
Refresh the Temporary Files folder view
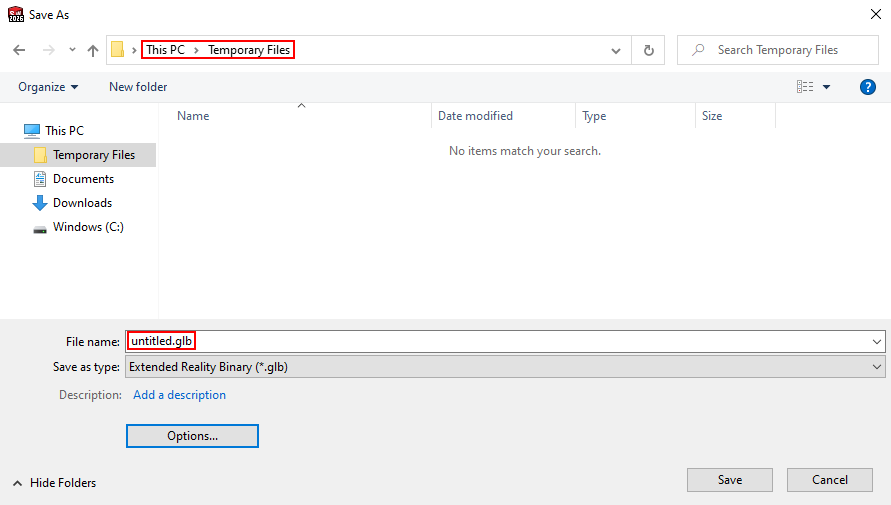point(649,50)
